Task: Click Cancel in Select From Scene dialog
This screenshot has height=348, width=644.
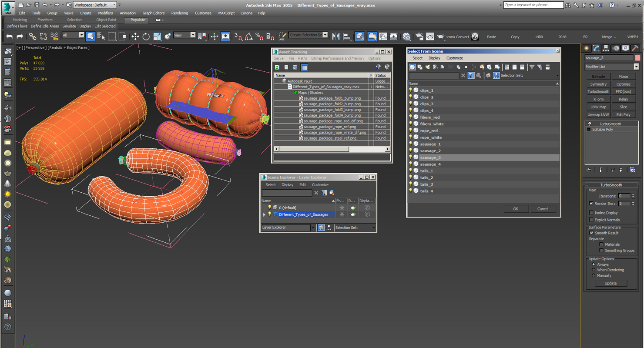Action: tap(543, 209)
